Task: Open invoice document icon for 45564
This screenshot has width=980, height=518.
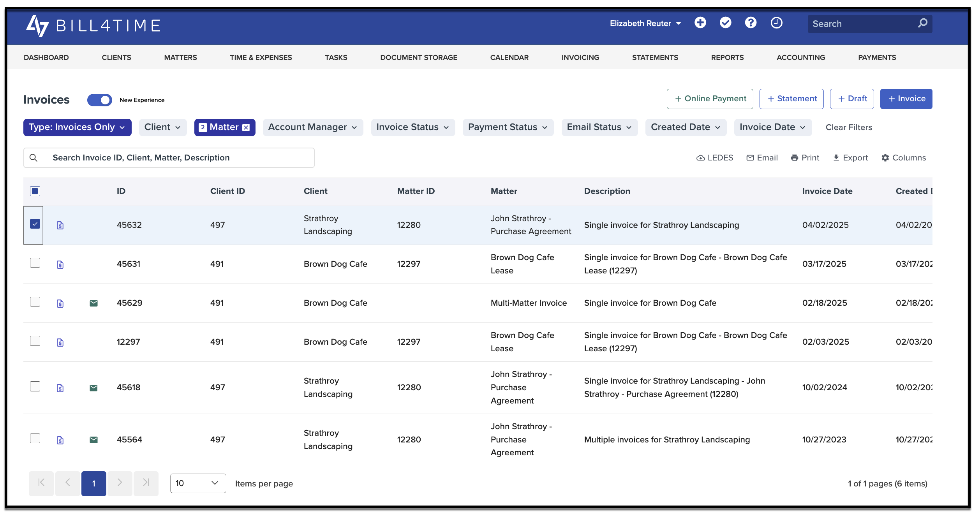Action: (x=60, y=440)
